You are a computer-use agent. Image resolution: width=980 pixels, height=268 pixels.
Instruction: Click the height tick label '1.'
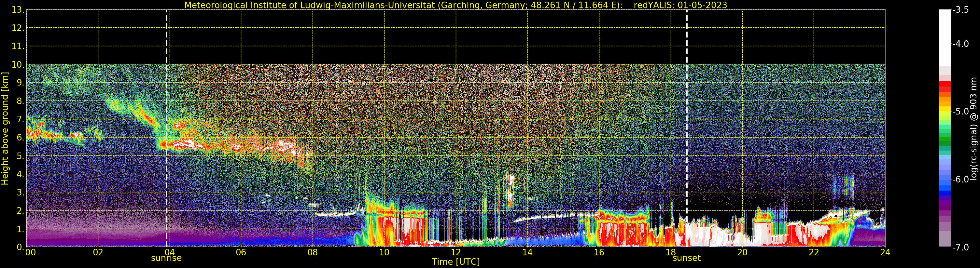coord(21,229)
